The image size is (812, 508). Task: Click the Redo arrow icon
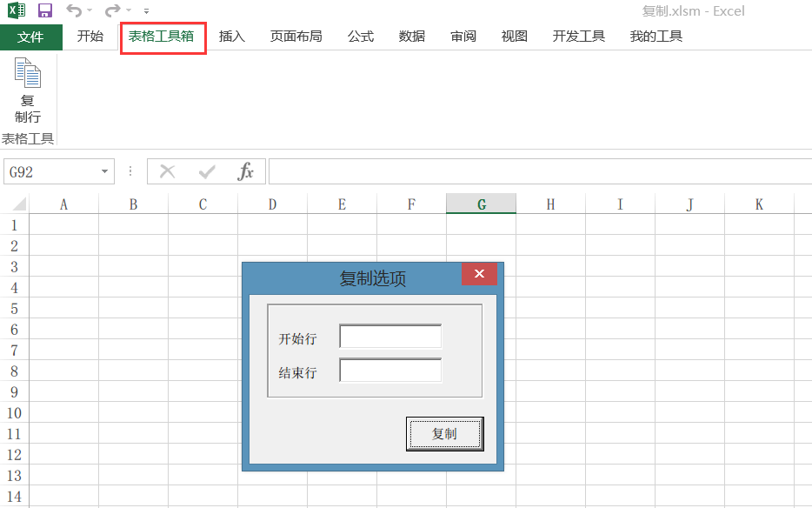pyautogui.click(x=112, y=11)
